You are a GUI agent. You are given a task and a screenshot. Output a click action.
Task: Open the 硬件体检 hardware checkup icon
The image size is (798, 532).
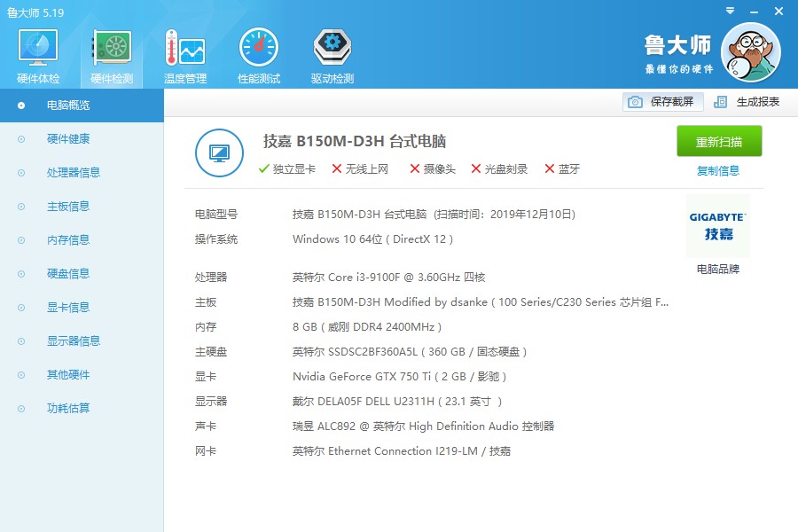point(36,53)
